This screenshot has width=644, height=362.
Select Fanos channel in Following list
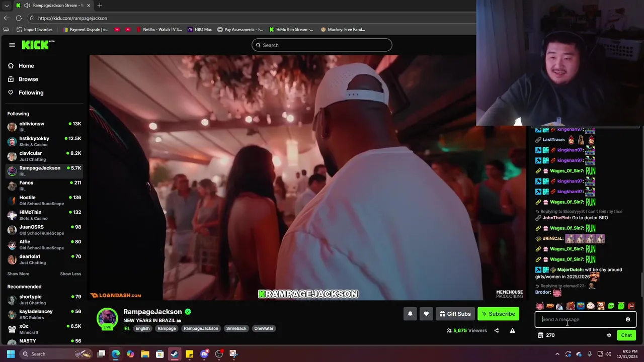point(44,186)
